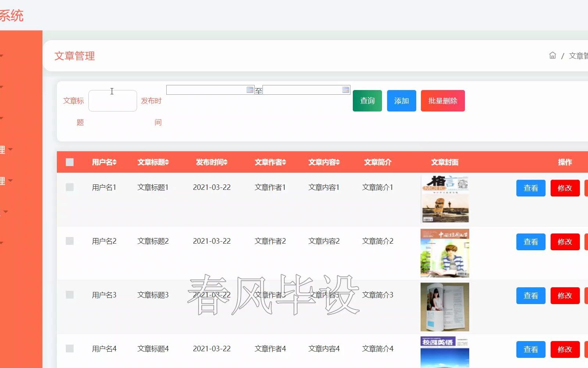Viewport: 588px width, 368px height.
Task: View the article in 用户名1 row
Action: pos(531,188)
